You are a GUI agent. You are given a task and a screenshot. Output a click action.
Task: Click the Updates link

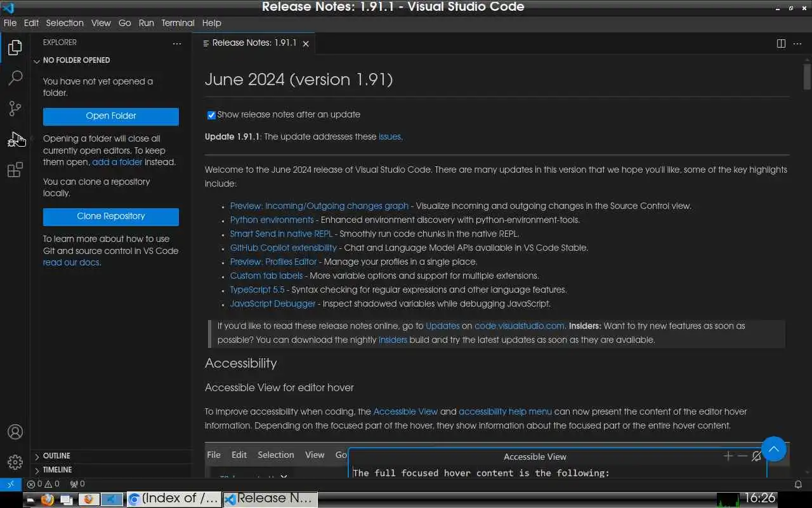pos(443,326)
